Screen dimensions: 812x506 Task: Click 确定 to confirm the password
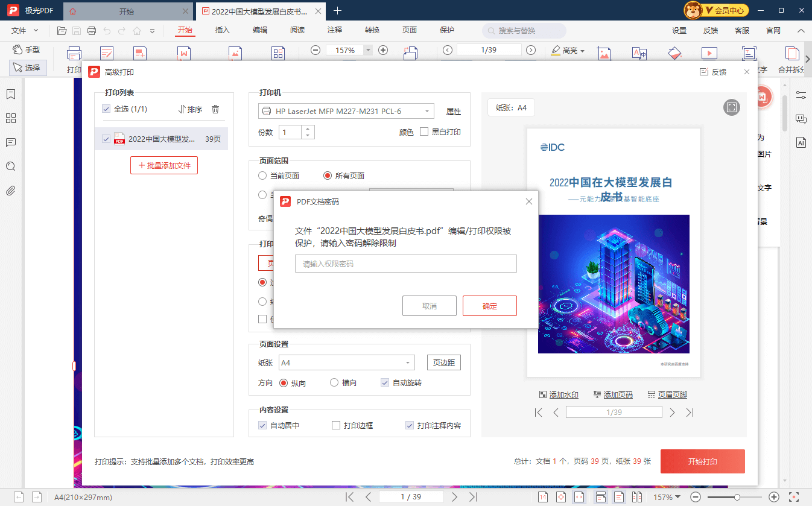(489, 306)
